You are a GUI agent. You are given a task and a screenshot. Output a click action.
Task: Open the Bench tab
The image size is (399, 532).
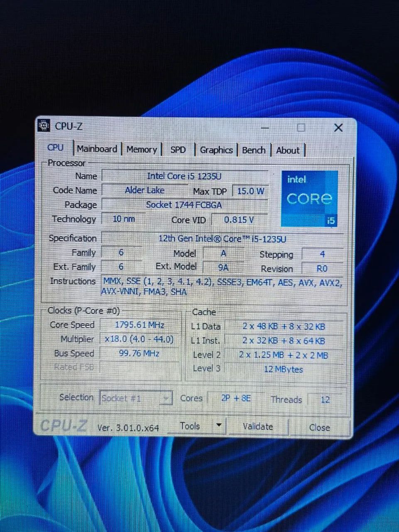click(x=253, y=150)
